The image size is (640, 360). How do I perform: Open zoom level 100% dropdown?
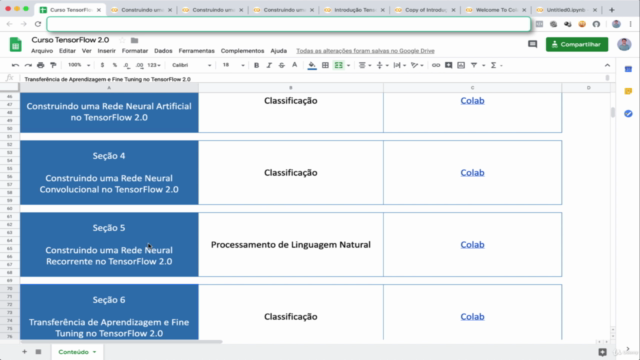[x=79, y=65]
